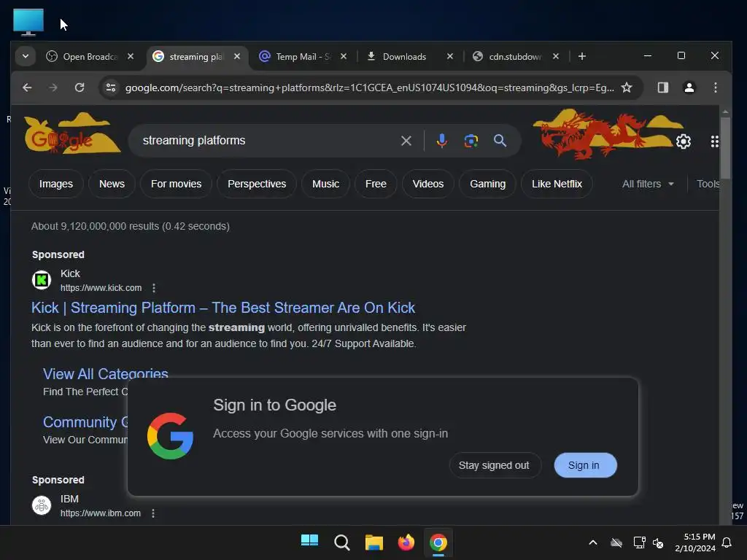Launch Firefox from taskbar

point(406,542)
